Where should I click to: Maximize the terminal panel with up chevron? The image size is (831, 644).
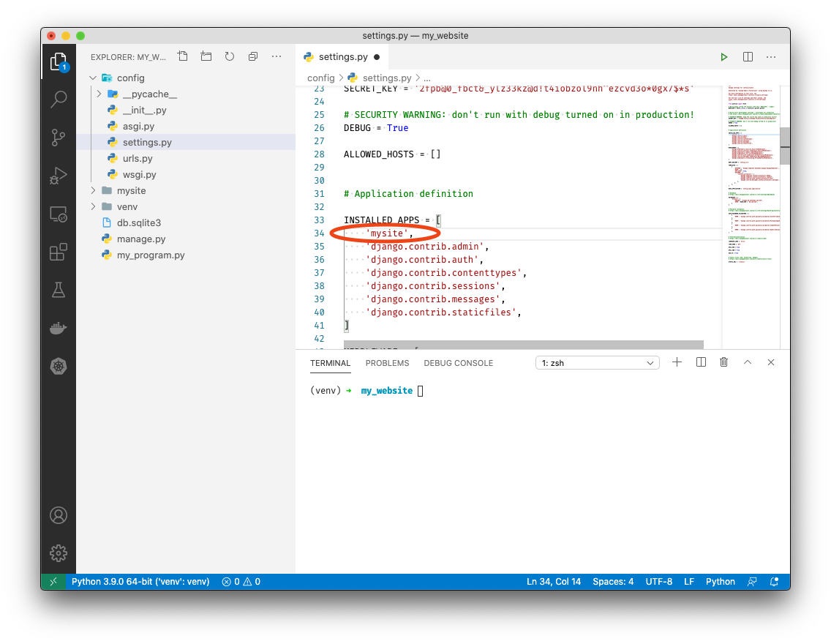748,362
